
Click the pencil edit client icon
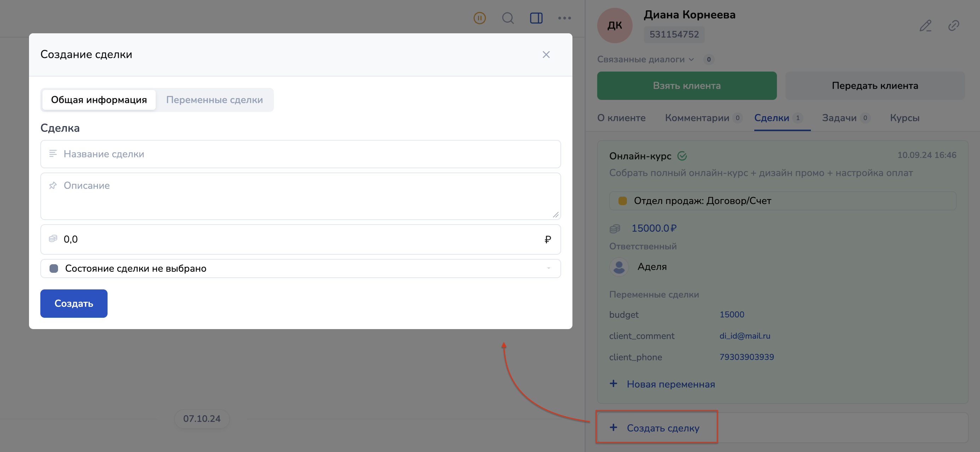coord(925,26)
